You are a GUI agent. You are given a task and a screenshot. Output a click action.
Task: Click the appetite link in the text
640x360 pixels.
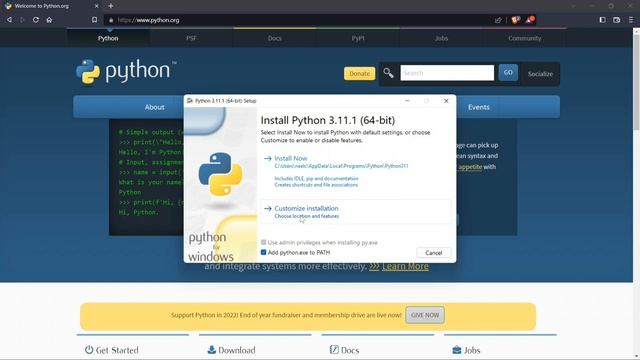click(x=470, y=167)
